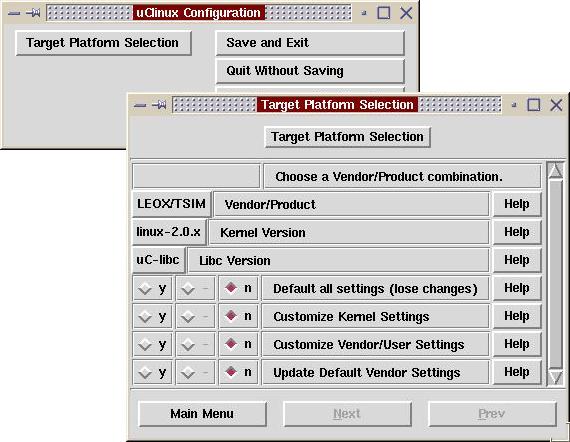The width and height of the screenshot is (570, 442).
Task: Close the uClinux Configuration window
Action: pyautogui.click(x=406, y=13)
